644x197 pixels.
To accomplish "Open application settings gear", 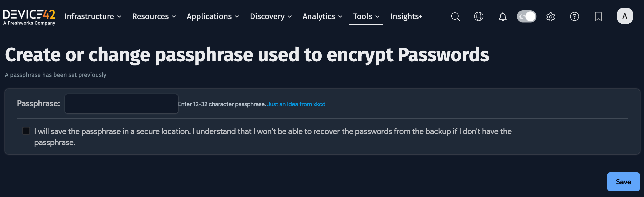I will [x=550, y=16].
